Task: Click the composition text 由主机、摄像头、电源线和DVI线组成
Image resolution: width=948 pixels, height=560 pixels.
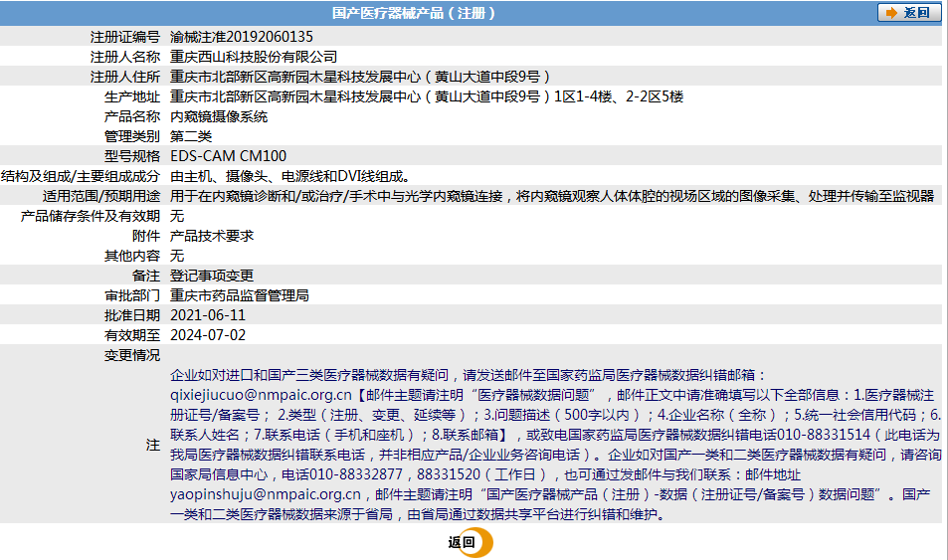Action: pyautogui.click(x=292, y=176)
